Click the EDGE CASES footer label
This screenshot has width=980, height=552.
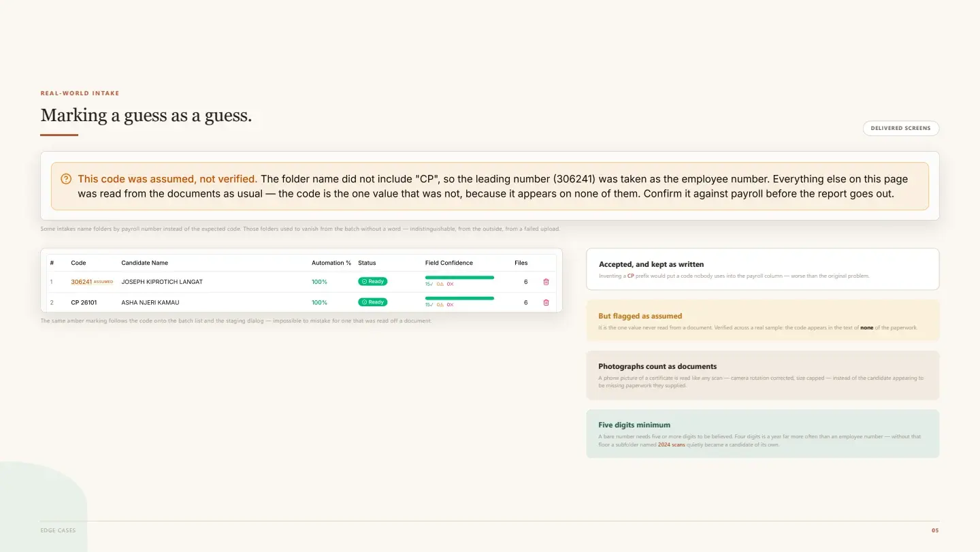58,530
